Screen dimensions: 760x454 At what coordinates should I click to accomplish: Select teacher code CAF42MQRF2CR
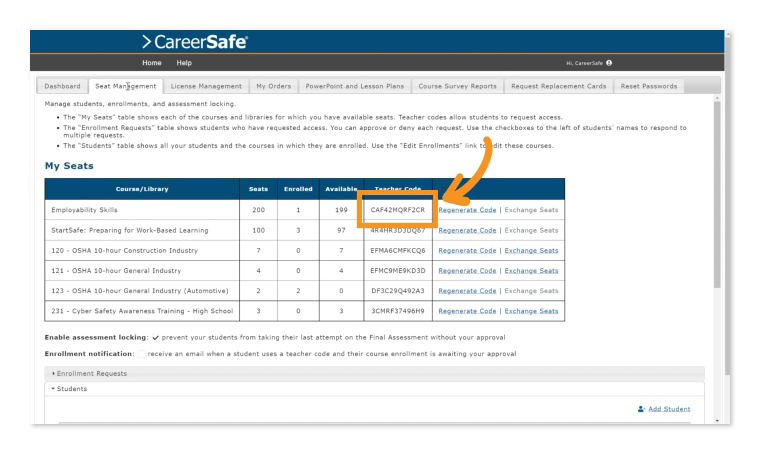tap(398, 210)
